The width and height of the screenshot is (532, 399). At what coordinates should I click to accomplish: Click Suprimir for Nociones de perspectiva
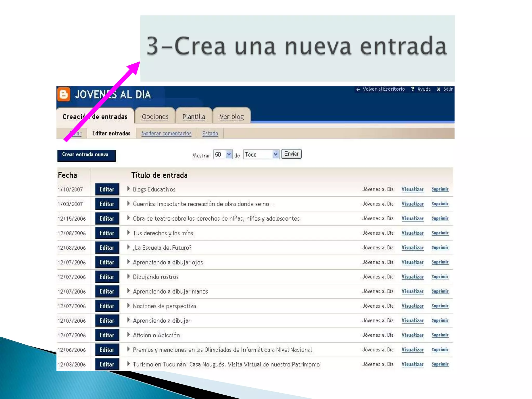tap(440, 306)
